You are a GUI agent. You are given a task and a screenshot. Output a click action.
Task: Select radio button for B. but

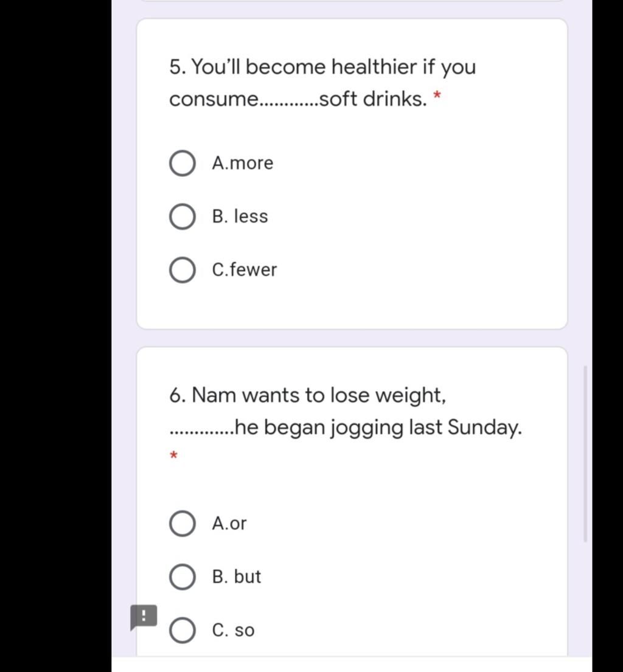[x=183, y=577]
